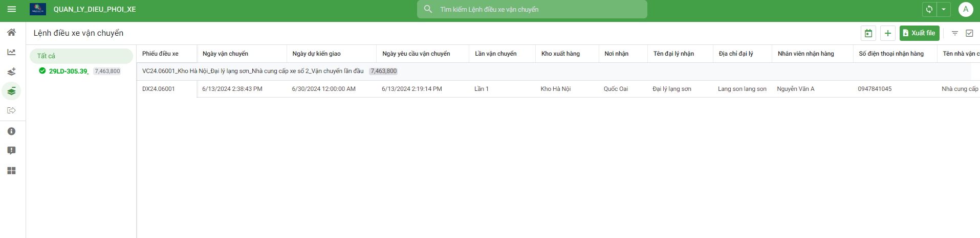Click the feedback exclamation bubble icon
This screenshot has width=980, height=238.
click(x=11, y=151)
